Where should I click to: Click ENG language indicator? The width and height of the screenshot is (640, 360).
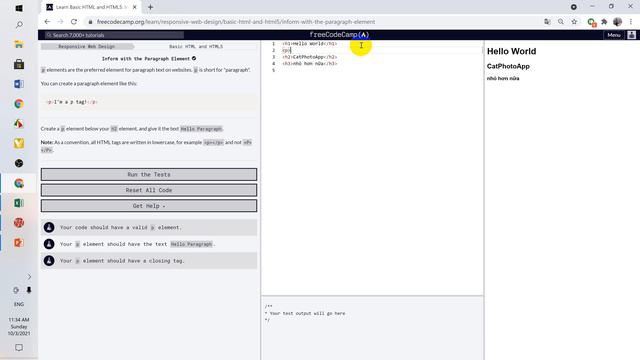click(19, 304)
